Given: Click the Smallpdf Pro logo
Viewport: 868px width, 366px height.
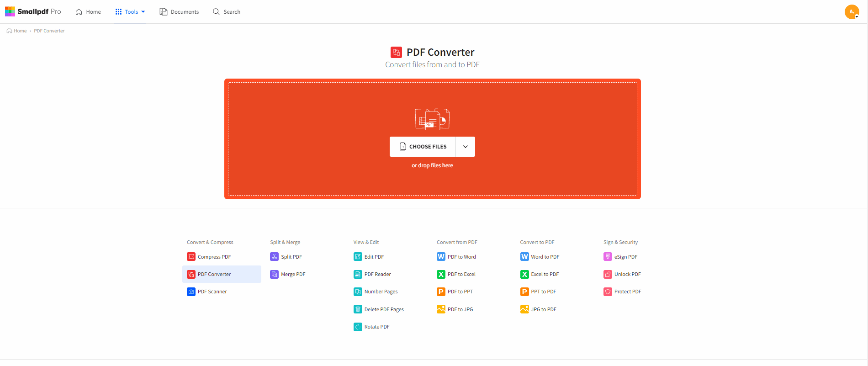Looking at the screenshot, I should (x=33, y=11).
